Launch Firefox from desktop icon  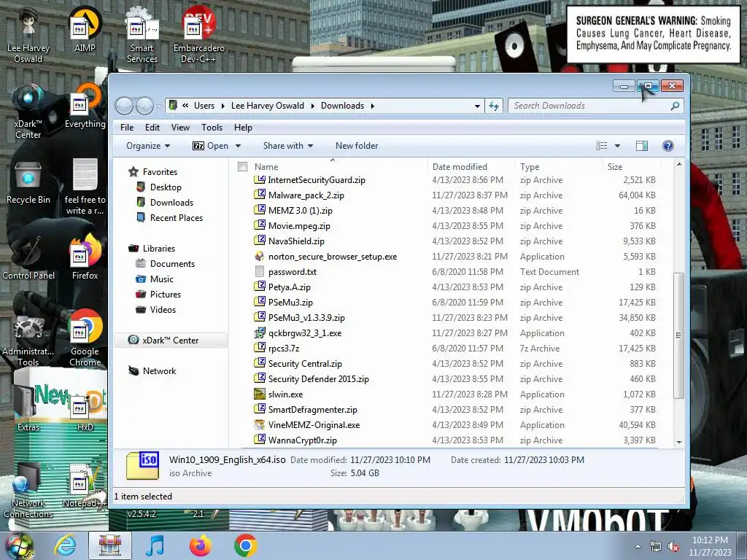pos(85,257)
